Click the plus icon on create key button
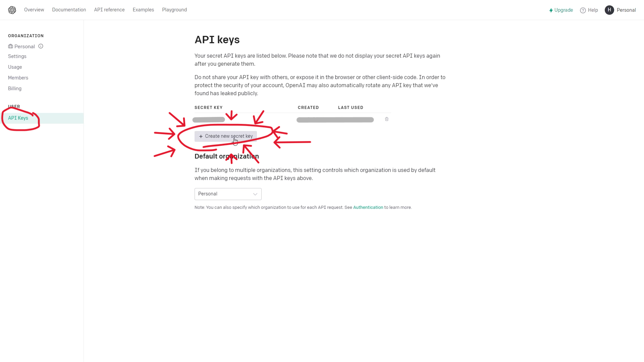 (201, 136)
